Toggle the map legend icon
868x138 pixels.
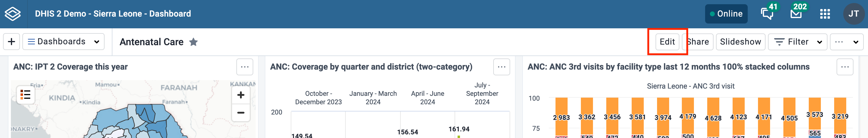coord(25,95)
